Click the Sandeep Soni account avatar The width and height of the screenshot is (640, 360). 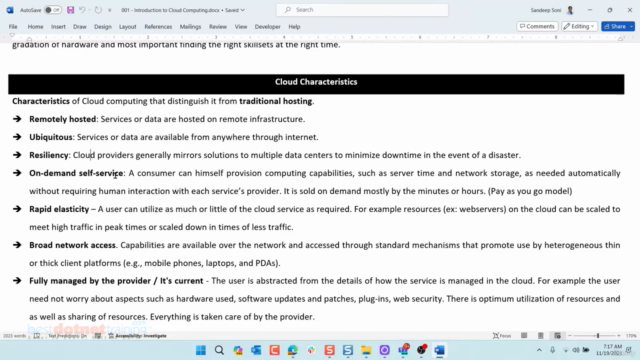pos(570,10)
